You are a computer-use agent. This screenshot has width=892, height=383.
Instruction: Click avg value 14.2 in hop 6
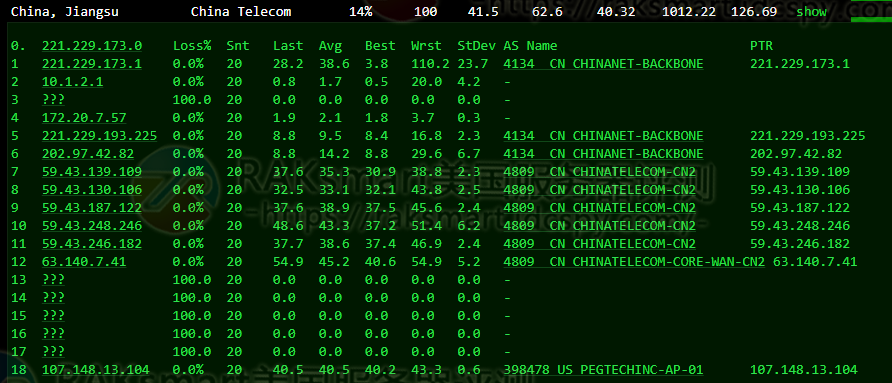click(x=334, y=154)
